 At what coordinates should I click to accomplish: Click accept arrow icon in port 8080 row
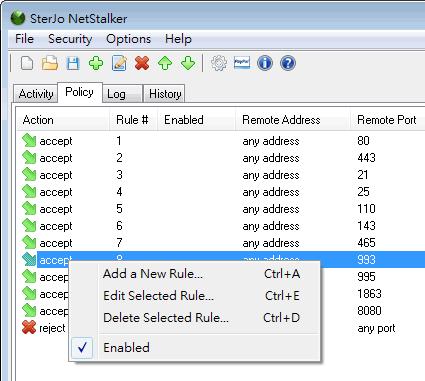(x=29, y=311)
